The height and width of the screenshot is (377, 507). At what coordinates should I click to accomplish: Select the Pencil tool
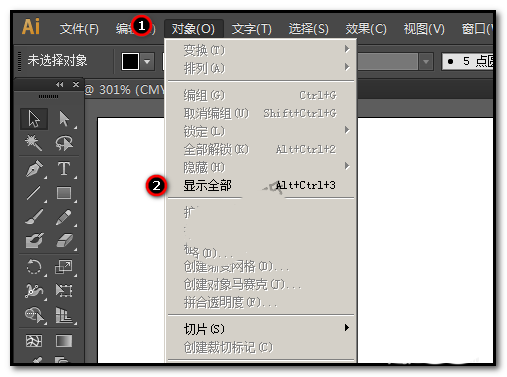pyautogui.click(x=64, y=217)
